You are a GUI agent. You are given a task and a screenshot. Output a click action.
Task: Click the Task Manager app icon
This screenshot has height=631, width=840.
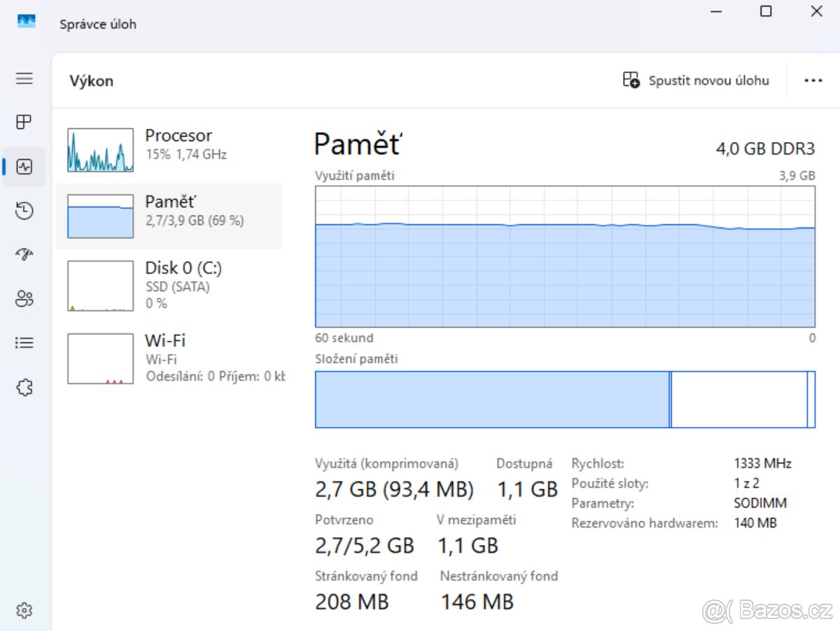pos(27,23)
